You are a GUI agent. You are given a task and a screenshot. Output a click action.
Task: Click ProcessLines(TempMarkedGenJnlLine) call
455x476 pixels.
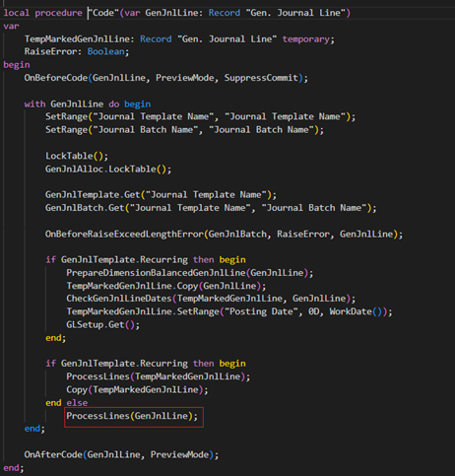pyautogui.click(x=159, y=376)
